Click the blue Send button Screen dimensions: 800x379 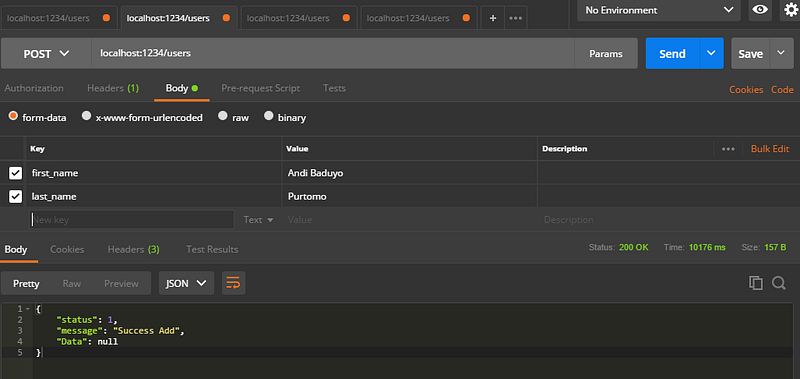pos(672,54)
